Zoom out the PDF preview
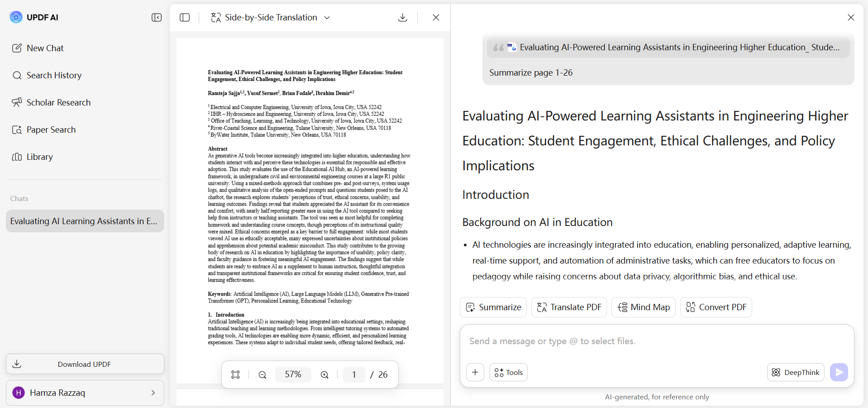 click(262, 374)
